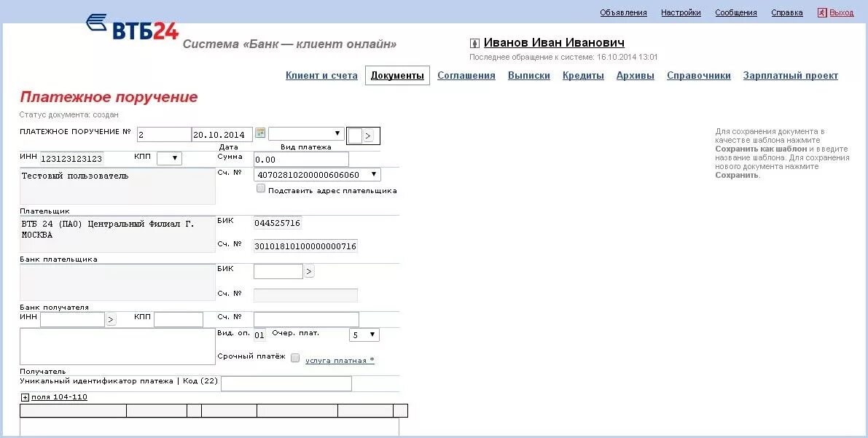Click the recipient bank БИК field
868x438 pixels.
(x=278, y=271)
